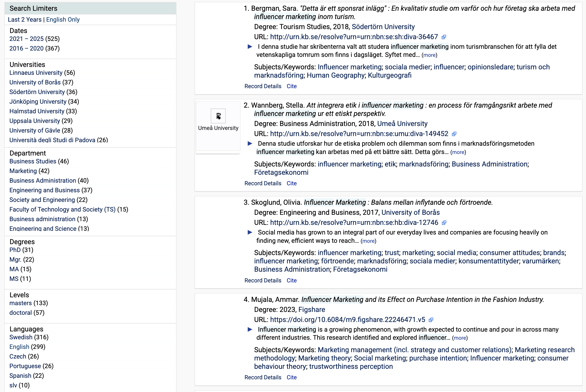Screen dimensions: 586x392
Task: Expand abstract arrow for Bergman, Sara record
Action: pos(250,47)
